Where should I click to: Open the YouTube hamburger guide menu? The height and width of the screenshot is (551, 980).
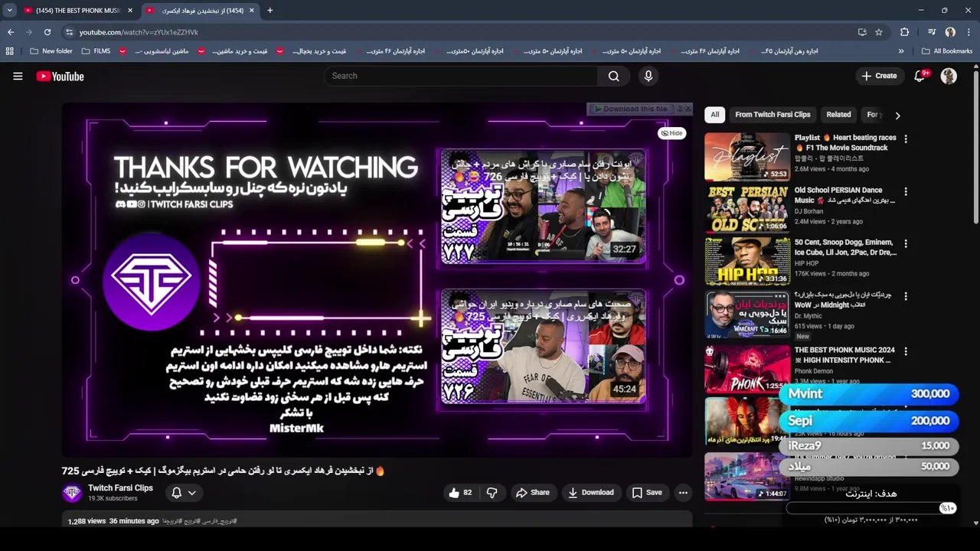(18, 76)
